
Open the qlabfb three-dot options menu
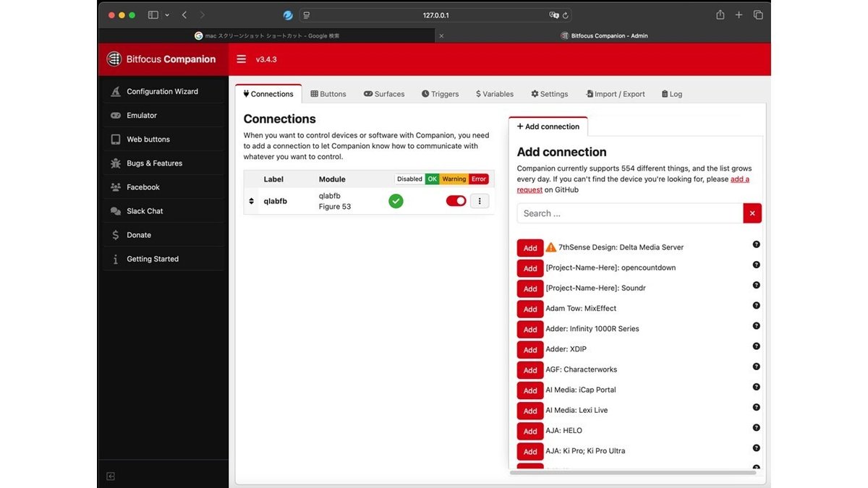[480, 201]
